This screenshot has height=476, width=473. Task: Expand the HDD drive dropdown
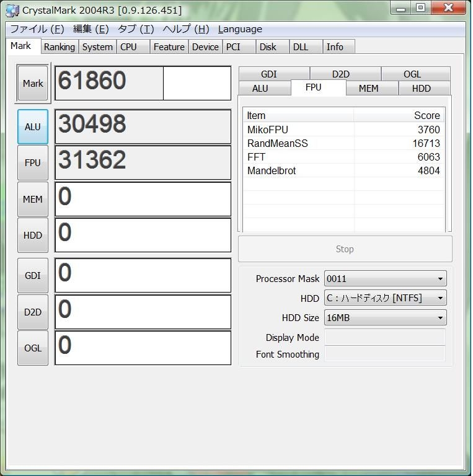[385, 298]
